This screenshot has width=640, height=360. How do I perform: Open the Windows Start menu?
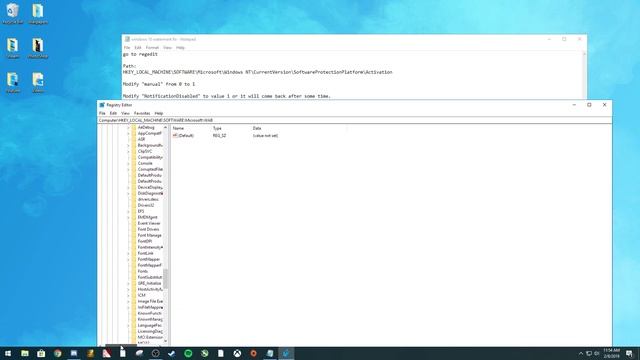(x=8, y=353)
